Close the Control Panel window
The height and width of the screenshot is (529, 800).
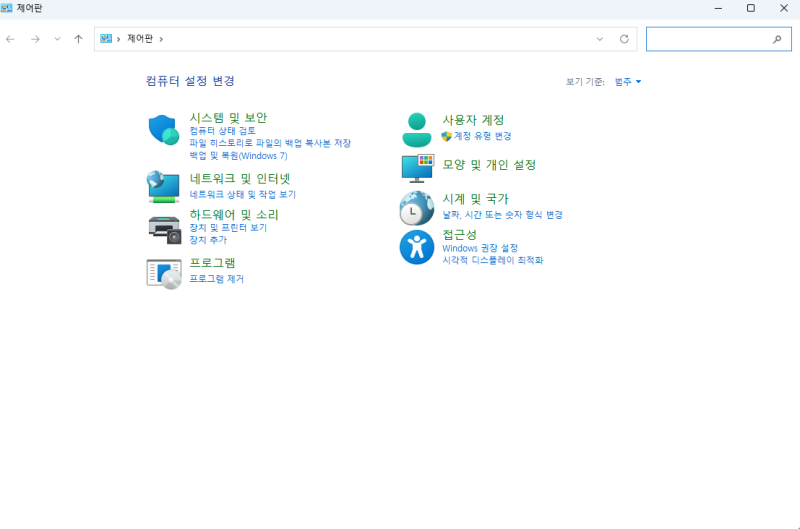[784, 8]
